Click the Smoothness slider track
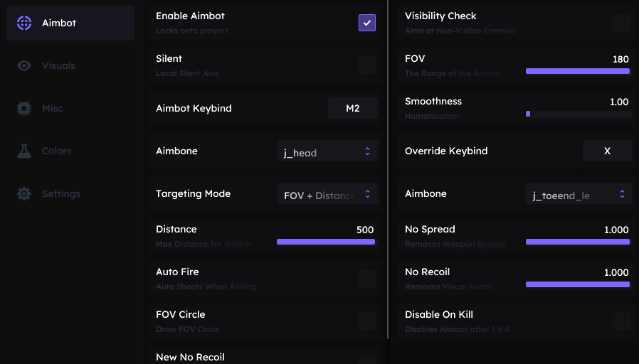This screenshot has width=639, height=364. coord(579,114)
